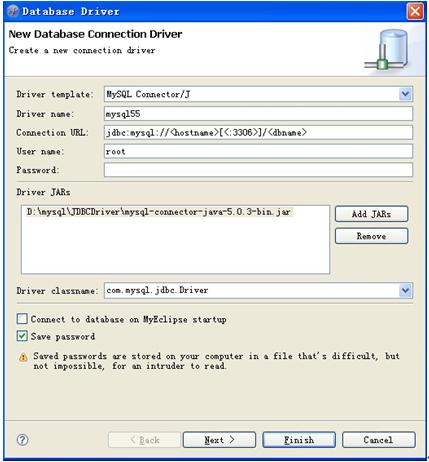The width and height of the screenshot is (429, 462).
Task: Open the Driver template dropdown arrow
Action: pyautogui.click(x=405, y=94)
